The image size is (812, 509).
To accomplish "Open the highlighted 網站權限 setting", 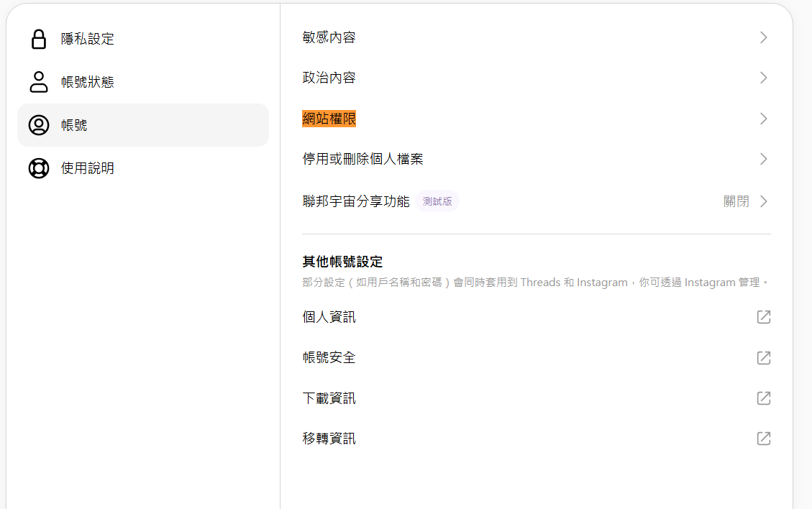I will (x=329, y=119).
